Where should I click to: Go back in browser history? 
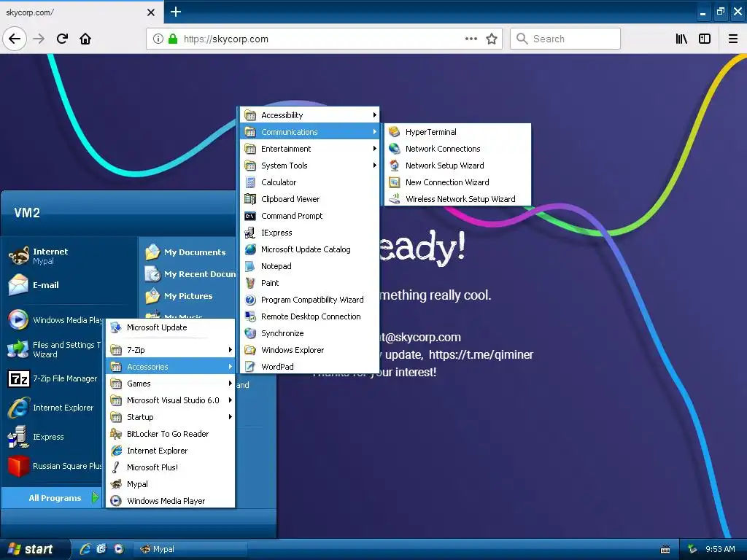tap(15, 39)
